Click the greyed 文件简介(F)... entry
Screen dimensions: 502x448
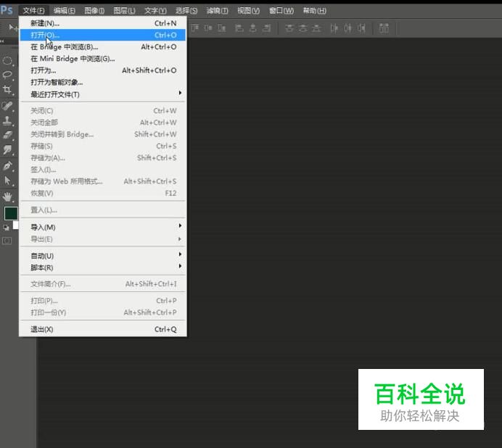(103, 284)
